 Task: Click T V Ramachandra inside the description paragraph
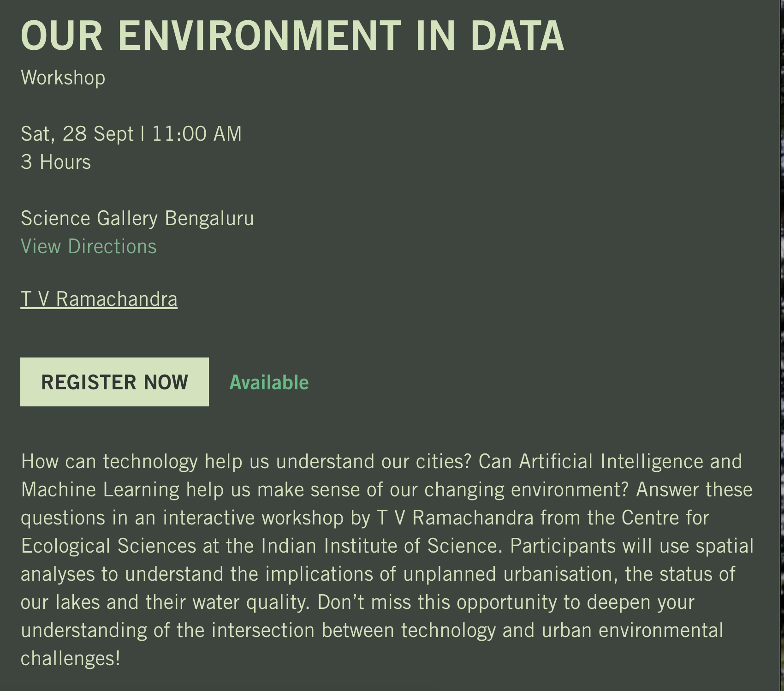coord(455,518)
